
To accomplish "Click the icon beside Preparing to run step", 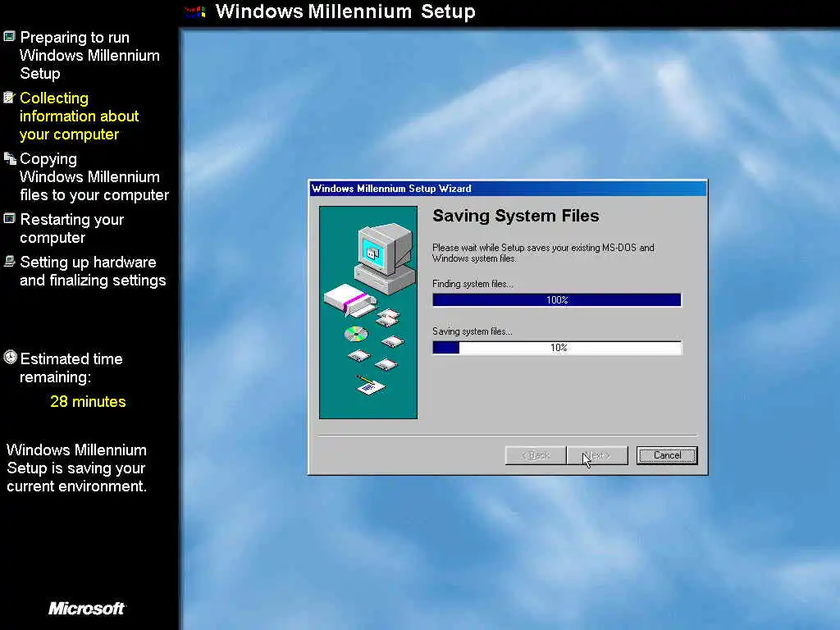I will click(x=9, y=37).
